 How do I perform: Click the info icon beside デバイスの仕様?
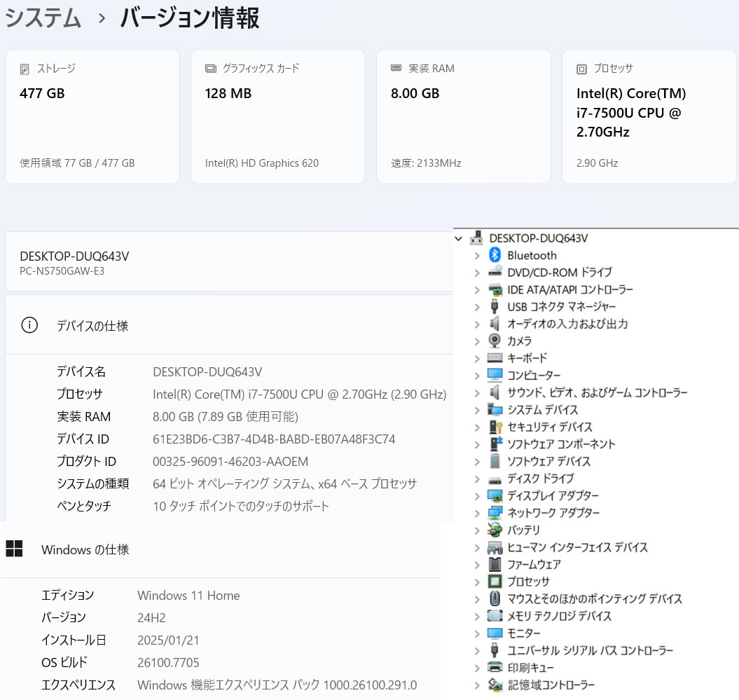point(29,326)
